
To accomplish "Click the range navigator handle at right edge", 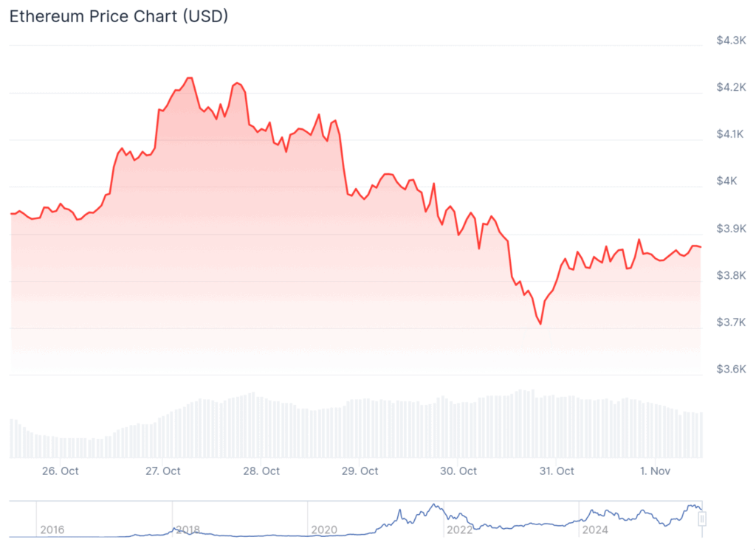I will [x=702, y=519].
